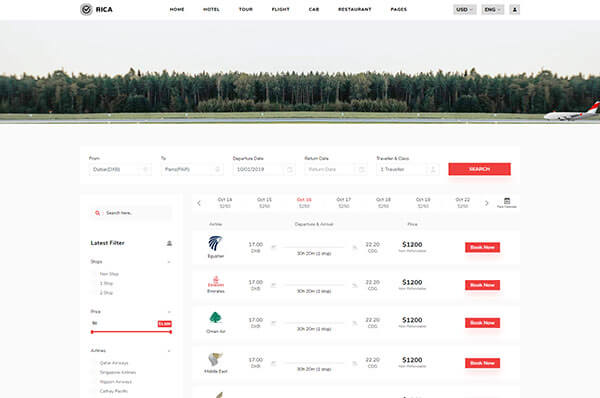Open the departure date calendar icon

[x=290, y=169]
